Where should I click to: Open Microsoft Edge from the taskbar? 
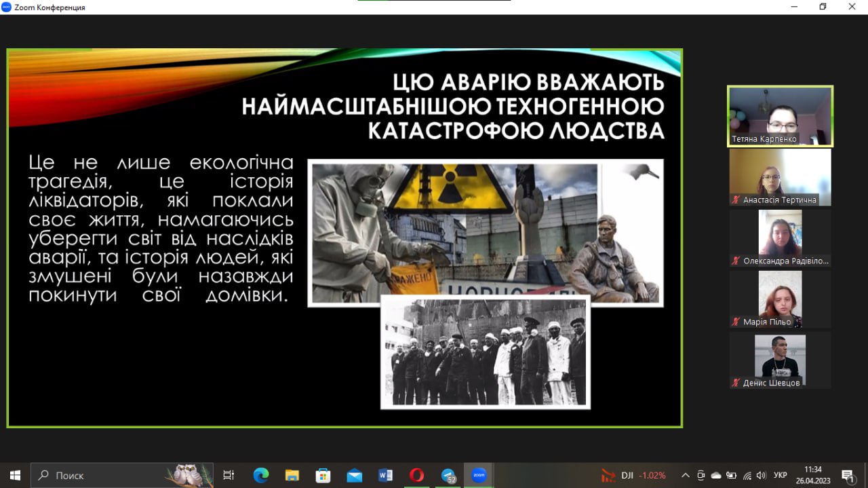[261, 475]
